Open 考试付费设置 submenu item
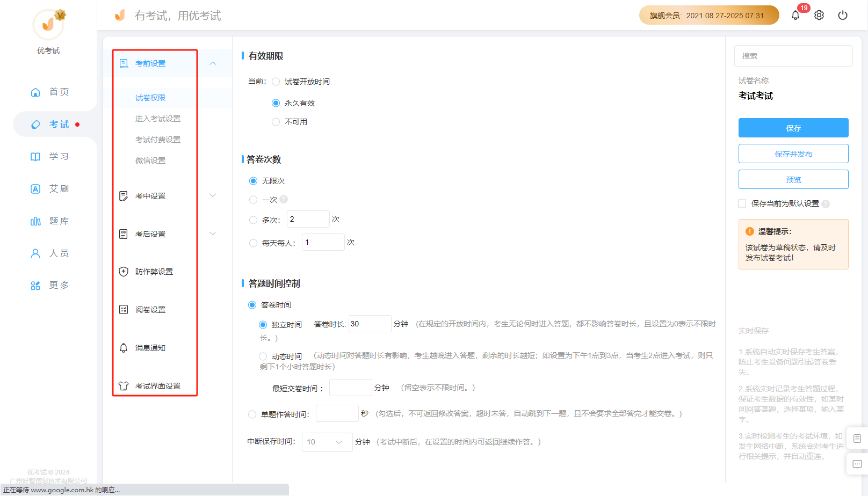 click(158, 140)
